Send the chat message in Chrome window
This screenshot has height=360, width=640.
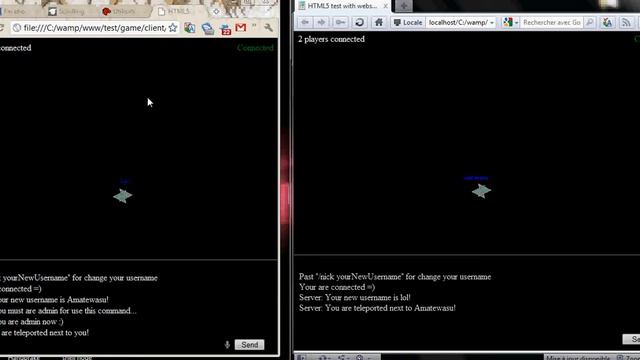pyautogui.click(x=249, y=345)
